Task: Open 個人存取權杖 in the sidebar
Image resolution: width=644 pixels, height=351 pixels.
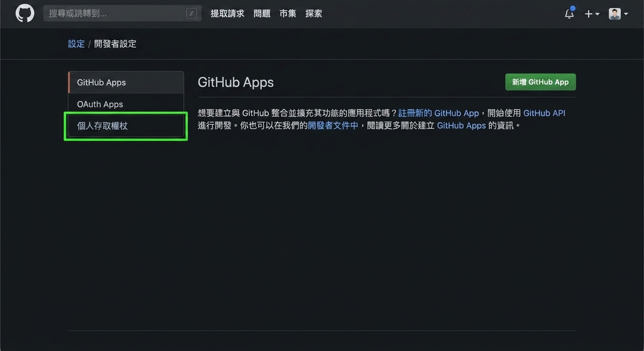Action: [x=126, y=126]
